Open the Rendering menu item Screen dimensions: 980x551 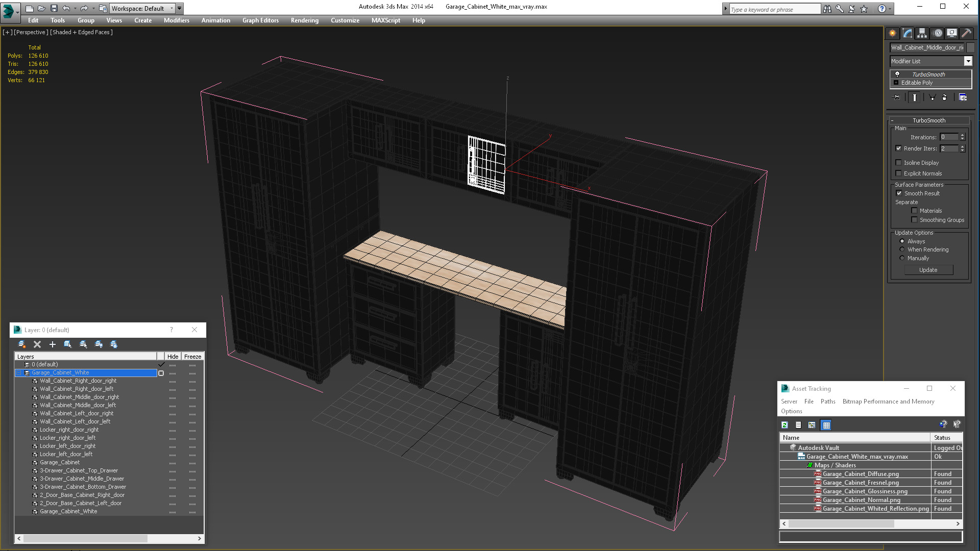point(304,20)
